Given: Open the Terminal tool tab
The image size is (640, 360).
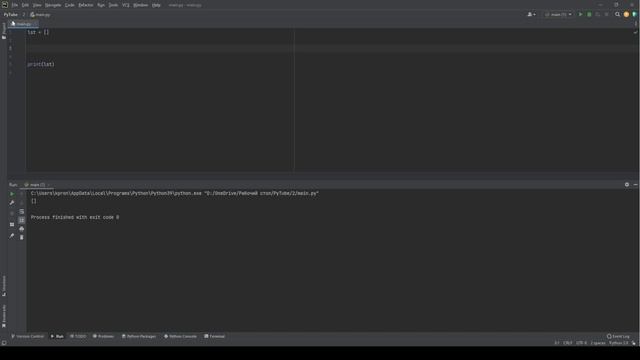Looking at the screenshot, I should coord(215,336).
